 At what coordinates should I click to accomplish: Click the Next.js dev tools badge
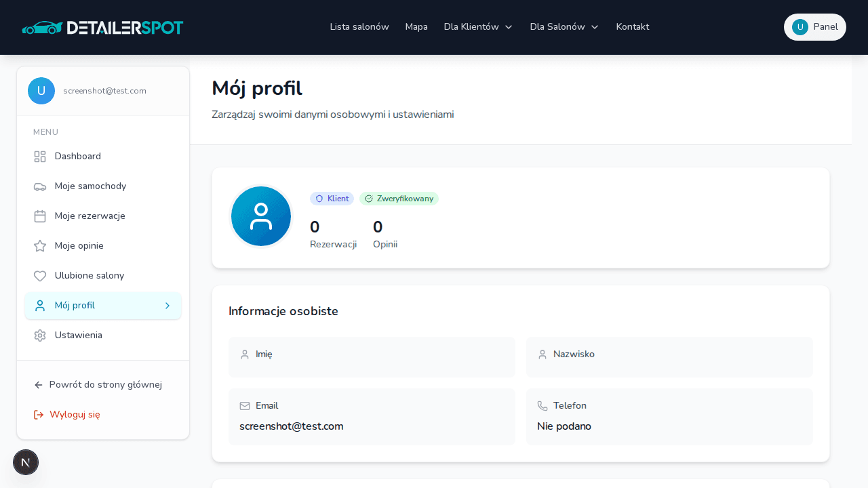[26, 462]
